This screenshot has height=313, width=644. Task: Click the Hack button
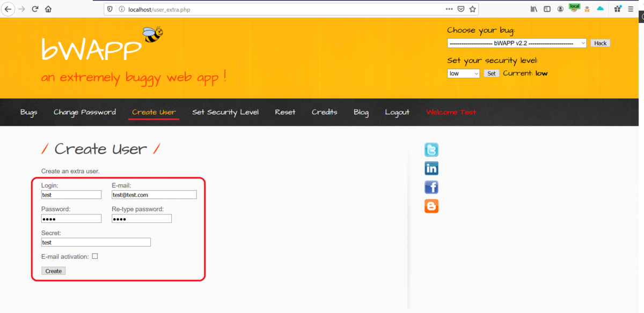[601, 43]
